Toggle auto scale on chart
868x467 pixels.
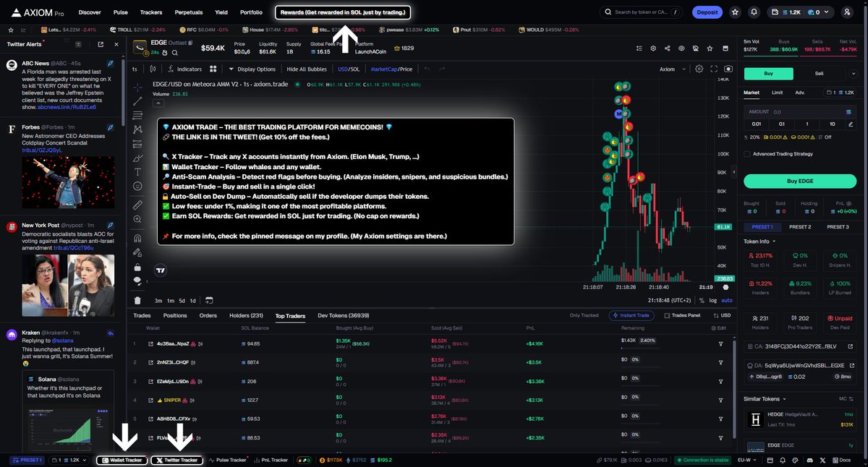[726, 300]
